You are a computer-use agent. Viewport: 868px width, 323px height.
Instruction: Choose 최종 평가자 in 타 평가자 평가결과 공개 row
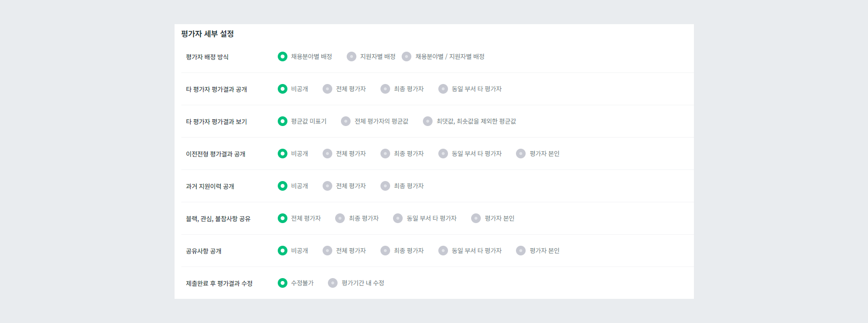click(385, 88)
